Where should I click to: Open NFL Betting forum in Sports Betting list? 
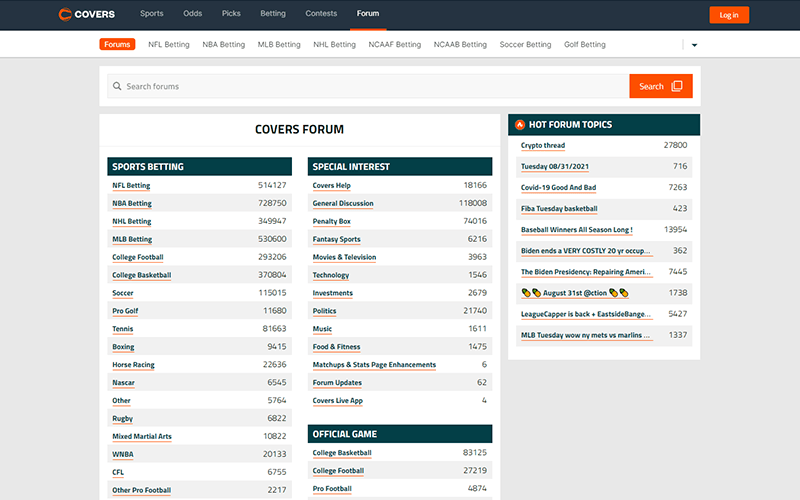coord(131,186)
